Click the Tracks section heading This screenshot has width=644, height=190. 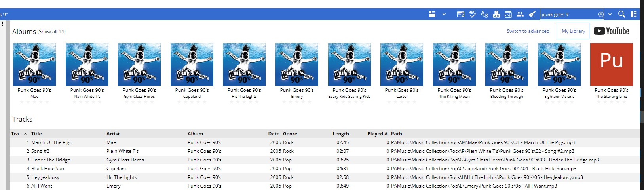(22, 119)
